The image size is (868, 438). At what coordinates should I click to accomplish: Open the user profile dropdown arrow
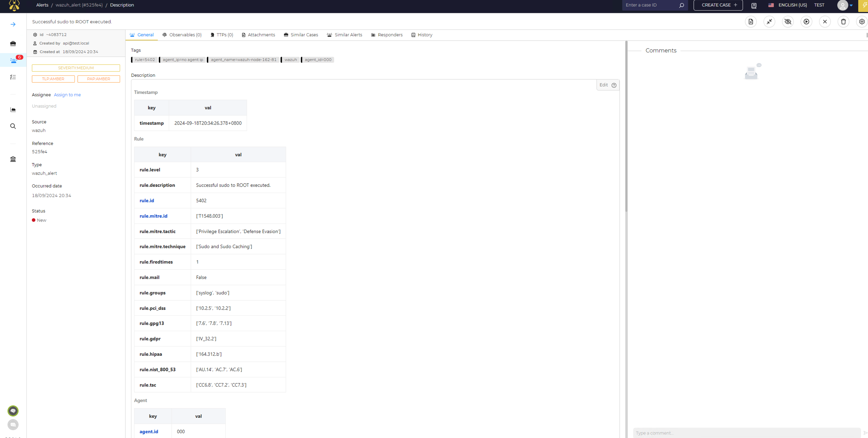(851, 5)
